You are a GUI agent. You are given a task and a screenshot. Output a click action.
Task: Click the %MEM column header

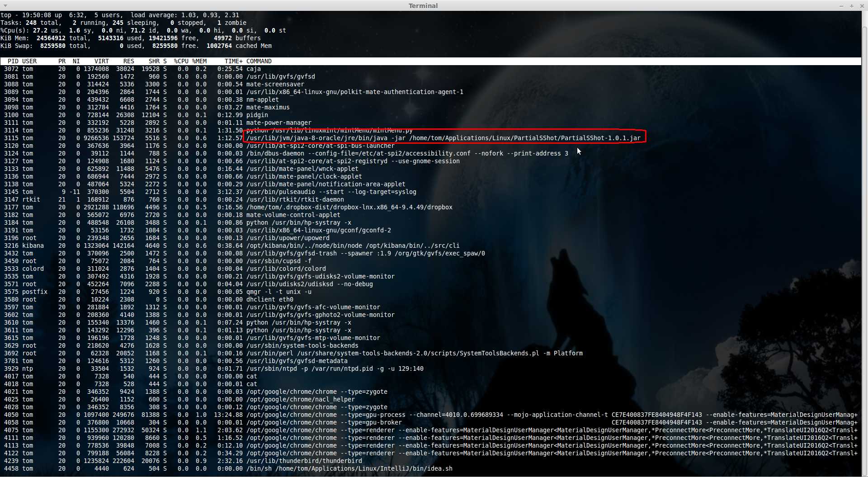click(199, 61)
